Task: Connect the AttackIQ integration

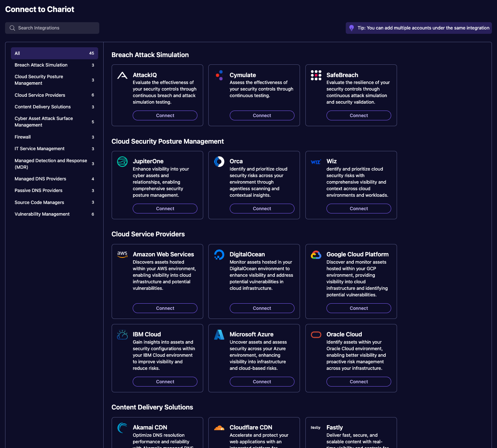Action: click(165, 116)
